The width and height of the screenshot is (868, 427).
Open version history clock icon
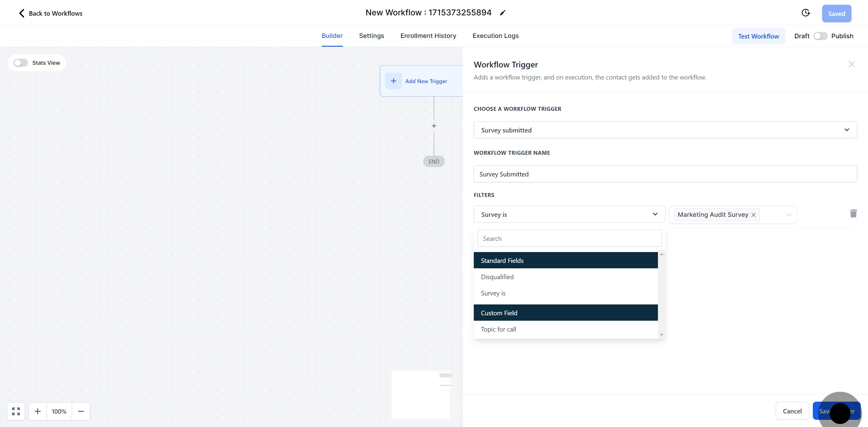(x=805, y=13)
